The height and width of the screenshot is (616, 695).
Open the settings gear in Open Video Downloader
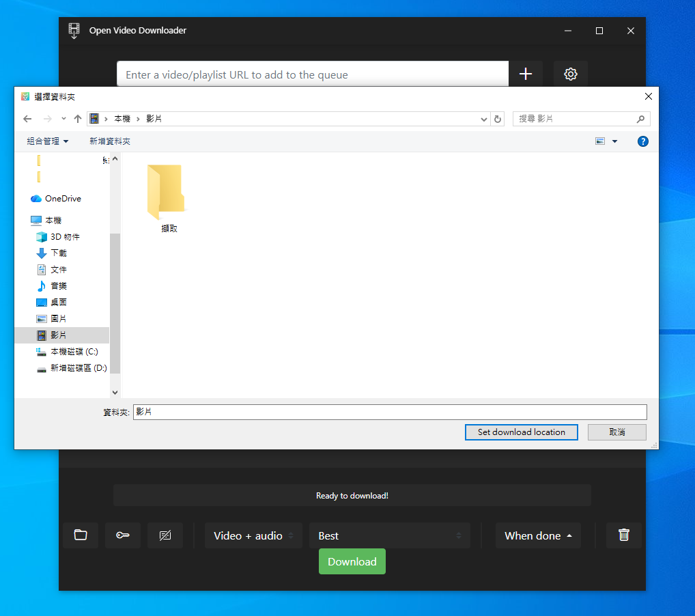coord(570,74)
